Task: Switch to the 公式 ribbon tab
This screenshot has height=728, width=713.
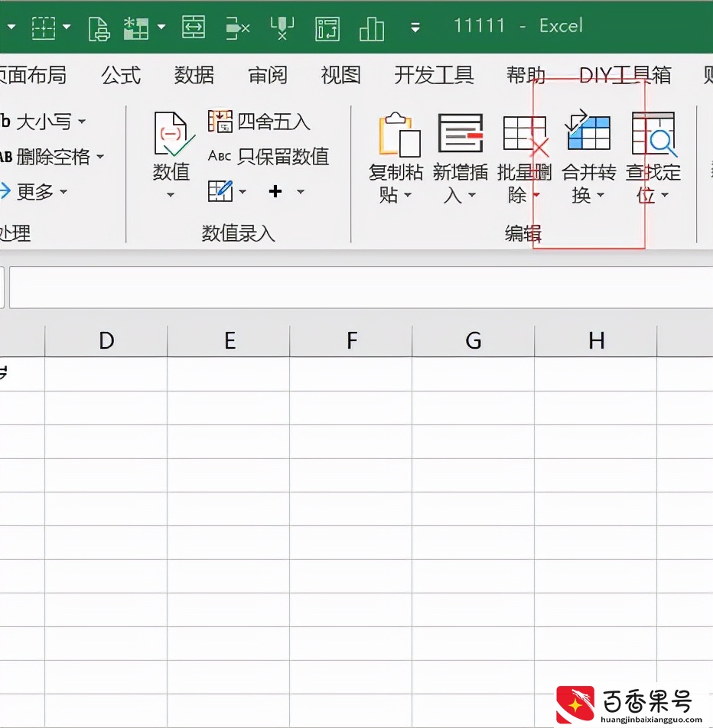Action: pyautogui.click(x=121, y=75)
